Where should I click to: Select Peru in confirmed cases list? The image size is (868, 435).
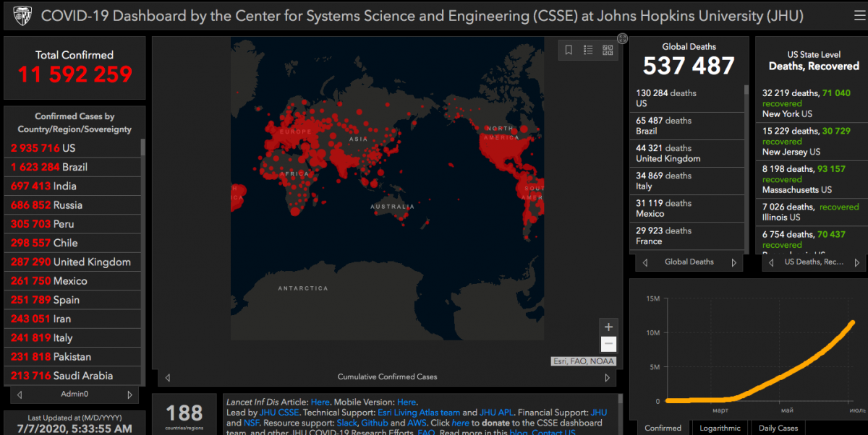(x=72, y=224)
